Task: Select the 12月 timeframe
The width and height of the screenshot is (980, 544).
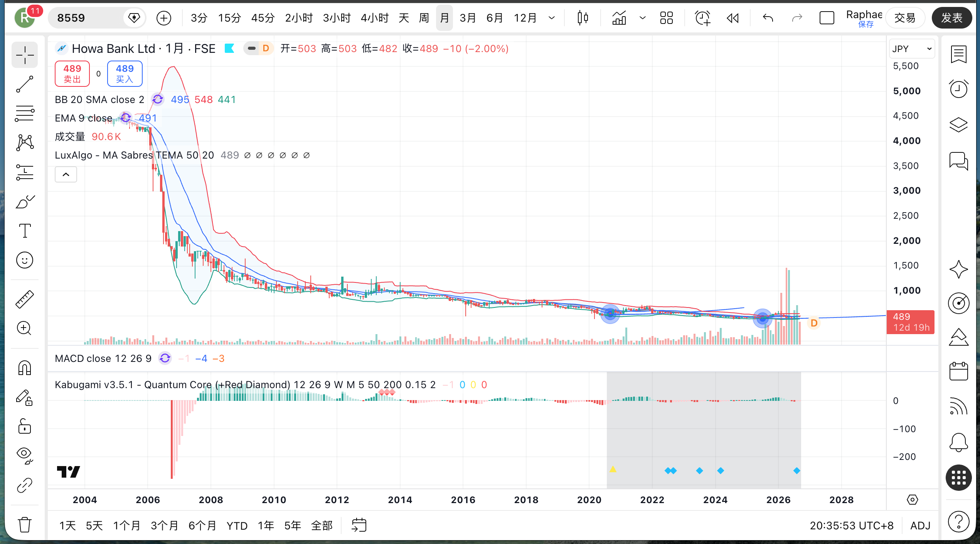Action: (x=525, y=18)
